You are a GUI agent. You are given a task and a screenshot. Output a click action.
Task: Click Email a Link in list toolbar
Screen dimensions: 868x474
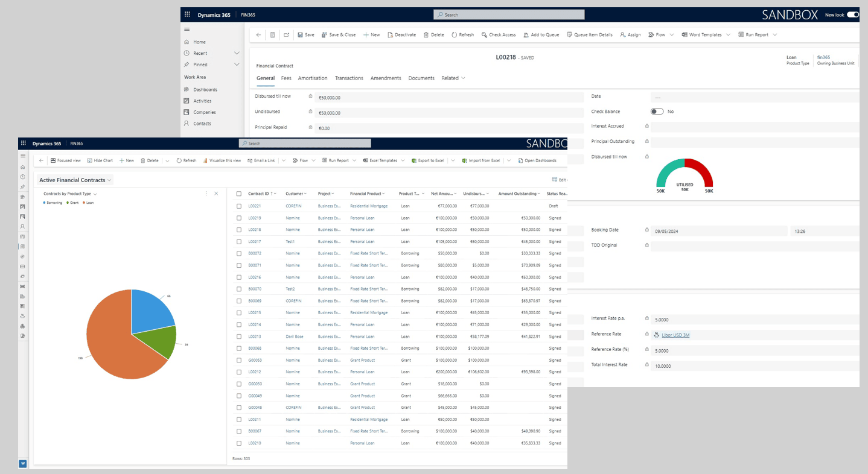click(261, 160)
